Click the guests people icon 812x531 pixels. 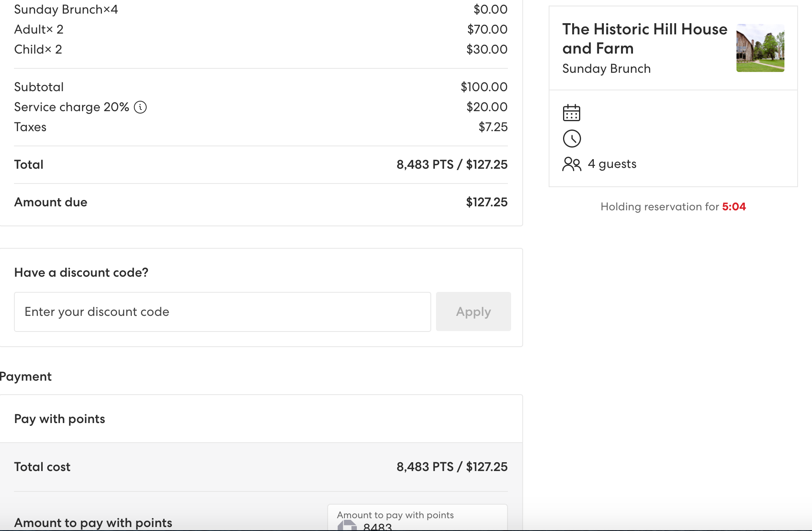(571, 164)
